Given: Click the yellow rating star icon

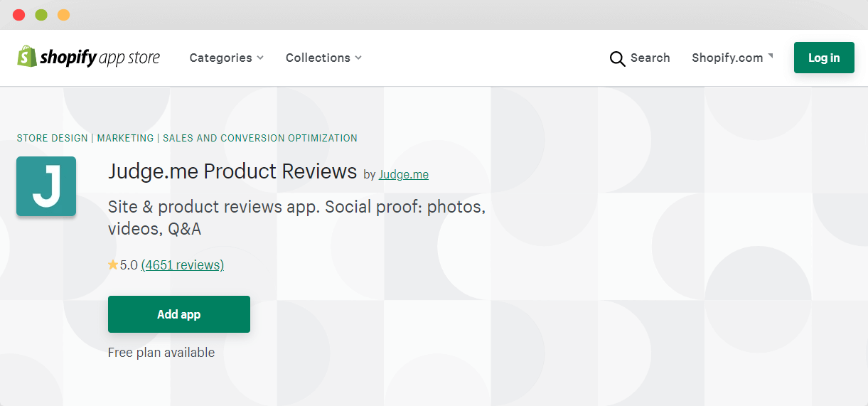Looking at the screenshot, I should pos(113,265).
